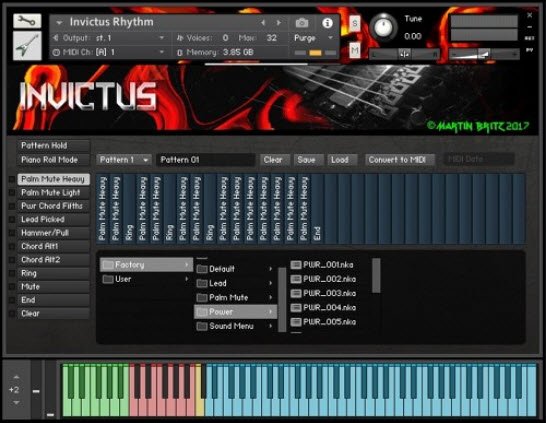
Task: Toggle checkbox beside Palm Mute Heavy
Action: [11, 179]
